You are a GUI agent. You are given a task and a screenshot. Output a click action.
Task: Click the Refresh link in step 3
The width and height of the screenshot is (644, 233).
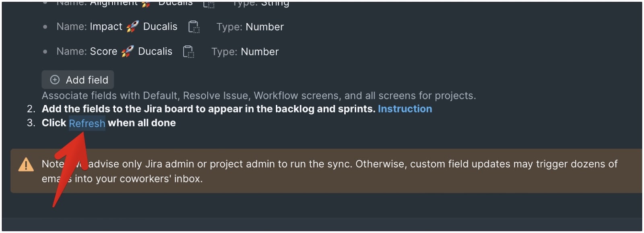87,123
